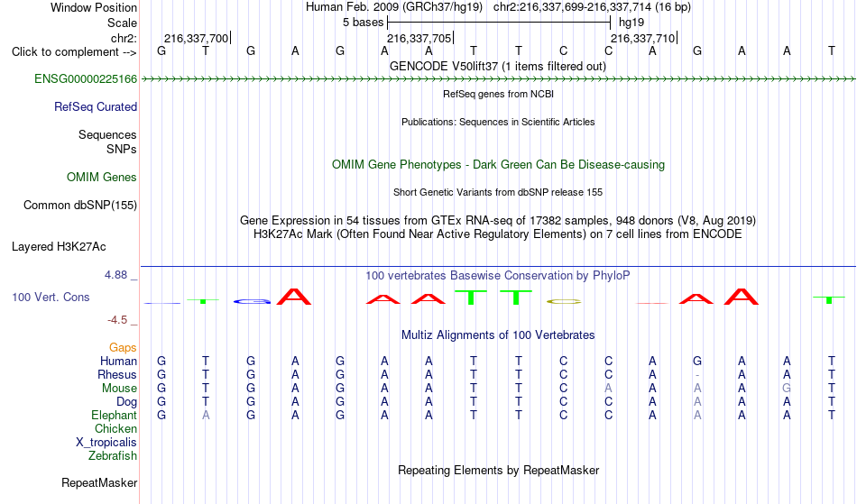Click the faded G base in Mouse row
857x504 pixels.
coord(787,389)
